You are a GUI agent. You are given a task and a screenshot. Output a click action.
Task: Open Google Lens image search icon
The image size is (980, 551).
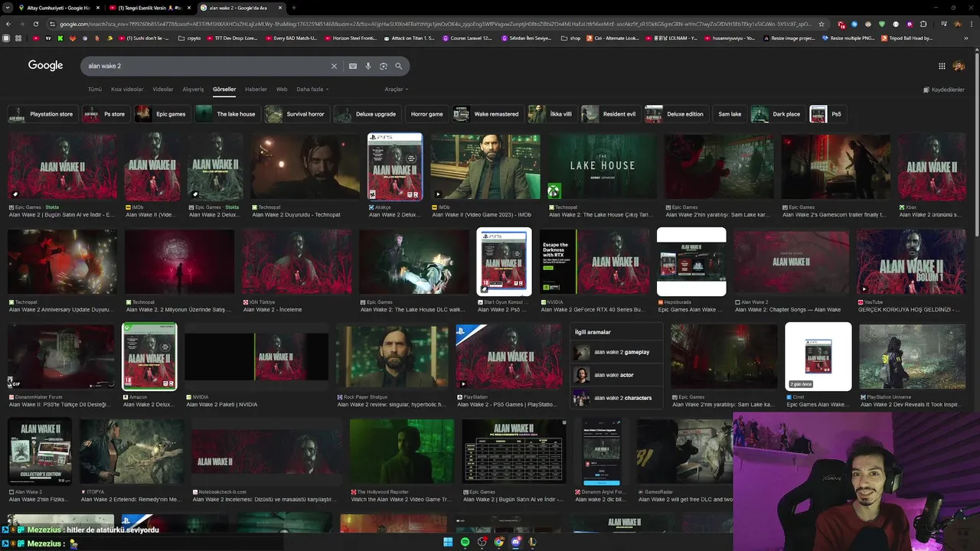pos(384,66)
